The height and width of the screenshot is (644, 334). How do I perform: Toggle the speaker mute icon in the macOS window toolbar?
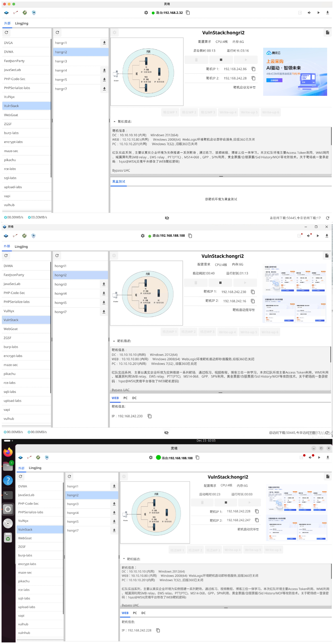pos(309,13)
